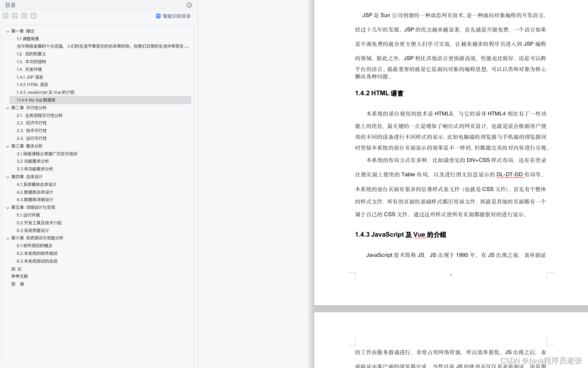Select 5.2.开发工具及技术介绍

pos(39,223)
